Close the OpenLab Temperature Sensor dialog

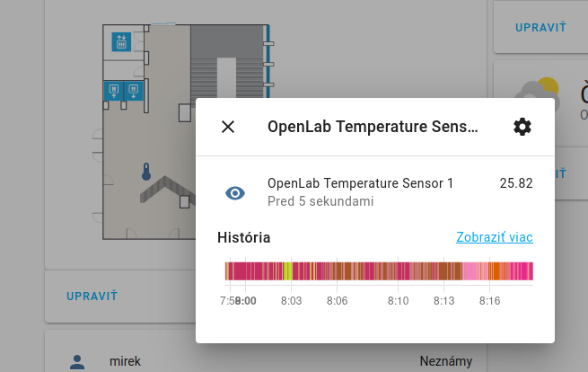(228, 127)
